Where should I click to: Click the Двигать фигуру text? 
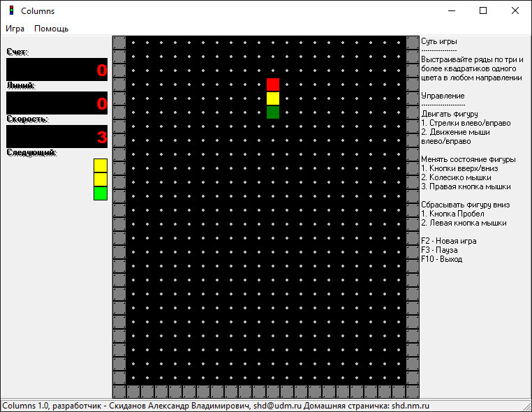click(450, 114)
